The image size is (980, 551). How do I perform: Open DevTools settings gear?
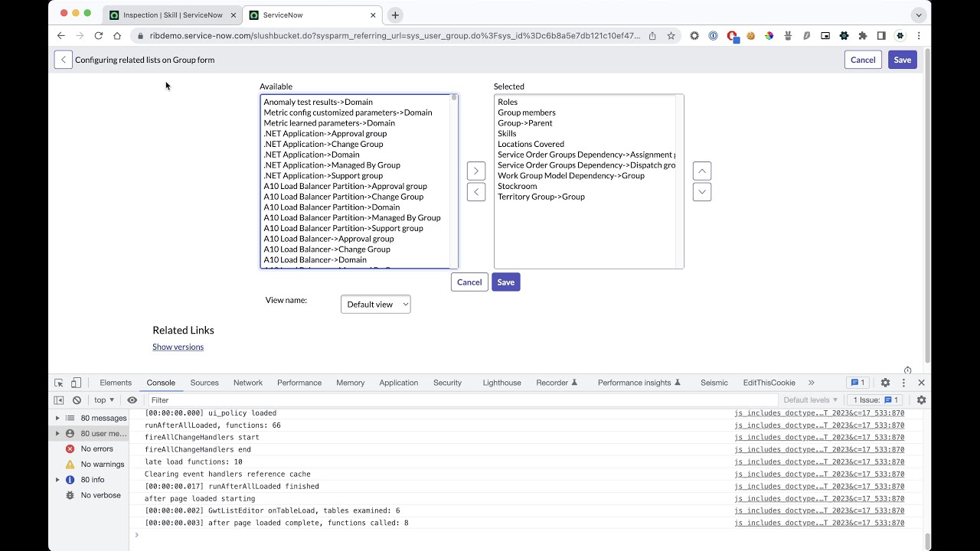click(x=885, y=383)
